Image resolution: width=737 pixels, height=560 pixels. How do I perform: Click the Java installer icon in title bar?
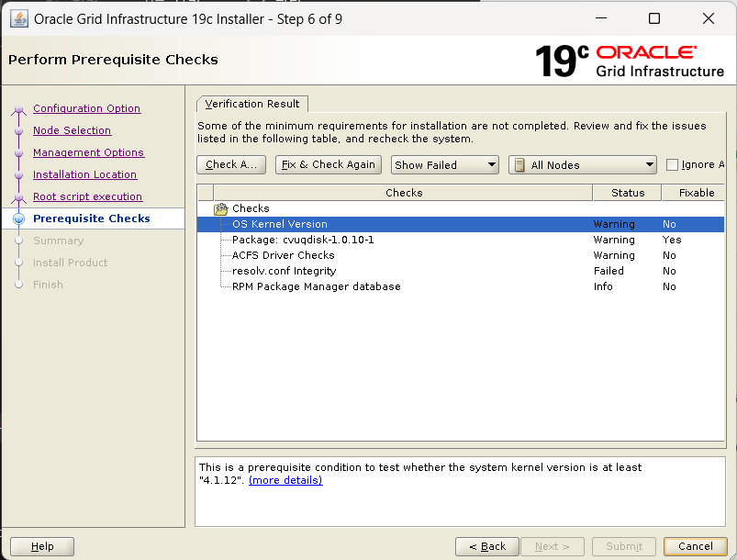(x=18, y=19)
